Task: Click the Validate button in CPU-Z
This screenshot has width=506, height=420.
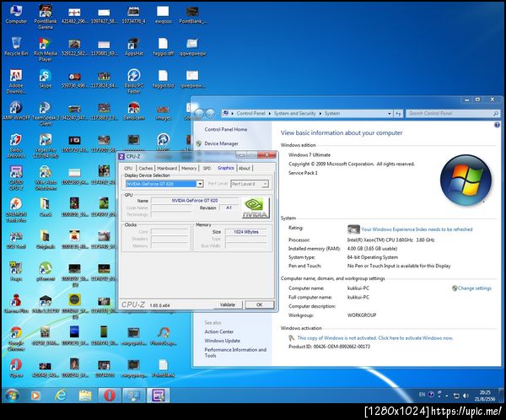Action: coord(228,304)
